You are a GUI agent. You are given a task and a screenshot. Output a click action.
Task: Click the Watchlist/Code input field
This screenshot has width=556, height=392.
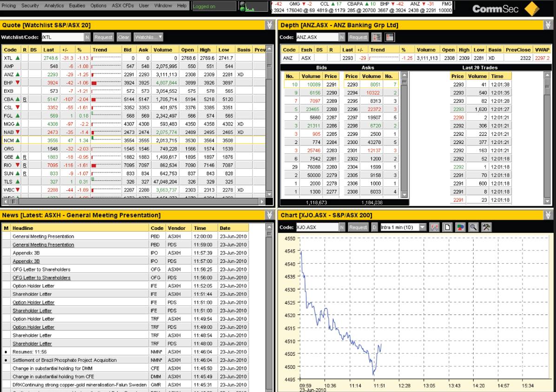click(x=62, y=37)
